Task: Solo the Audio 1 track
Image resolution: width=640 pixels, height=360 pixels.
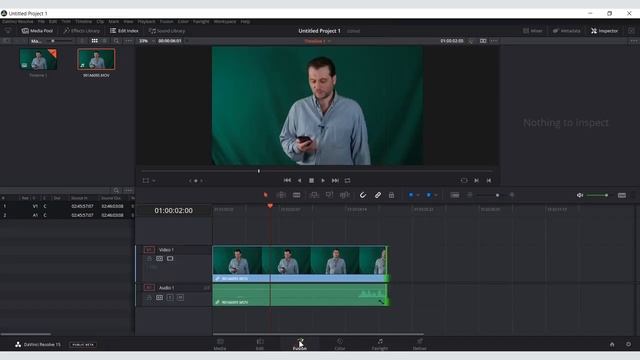Action: pos(170,298)
